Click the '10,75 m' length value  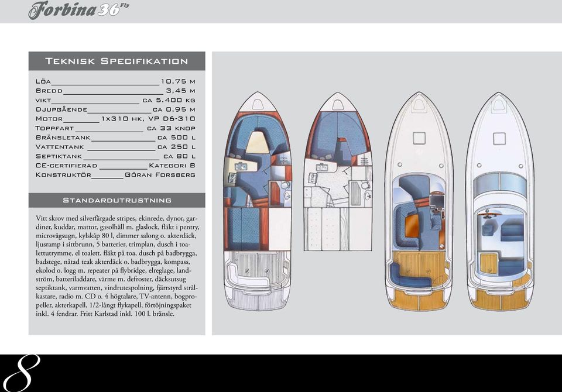178,82
